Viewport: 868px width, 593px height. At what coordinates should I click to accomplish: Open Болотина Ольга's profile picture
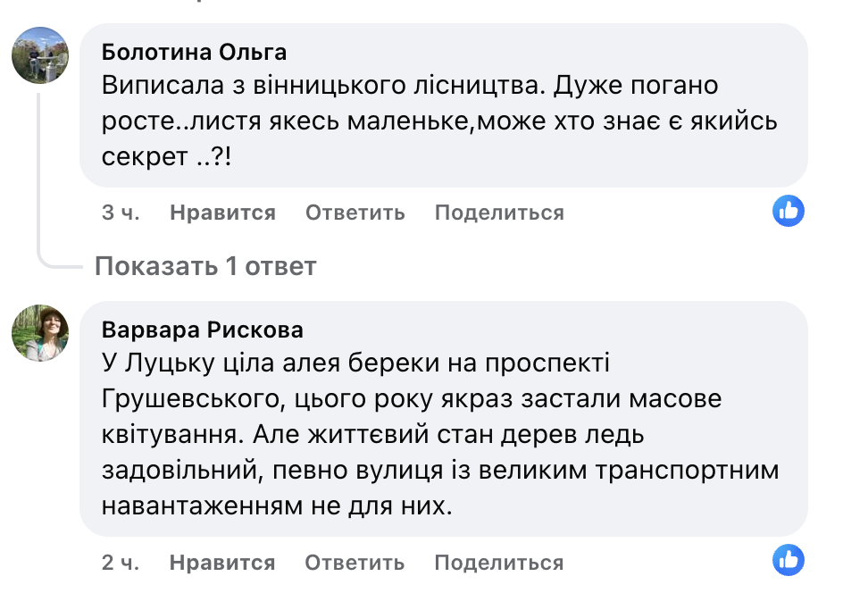click(x=39, y=55)
